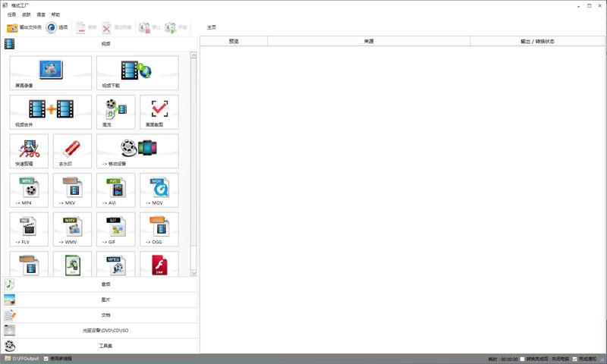This screenshot has width=607, height=364.
Task: Click the Start (开始) toolbar button
Action: pyautogui.click(x=176, y=27)
